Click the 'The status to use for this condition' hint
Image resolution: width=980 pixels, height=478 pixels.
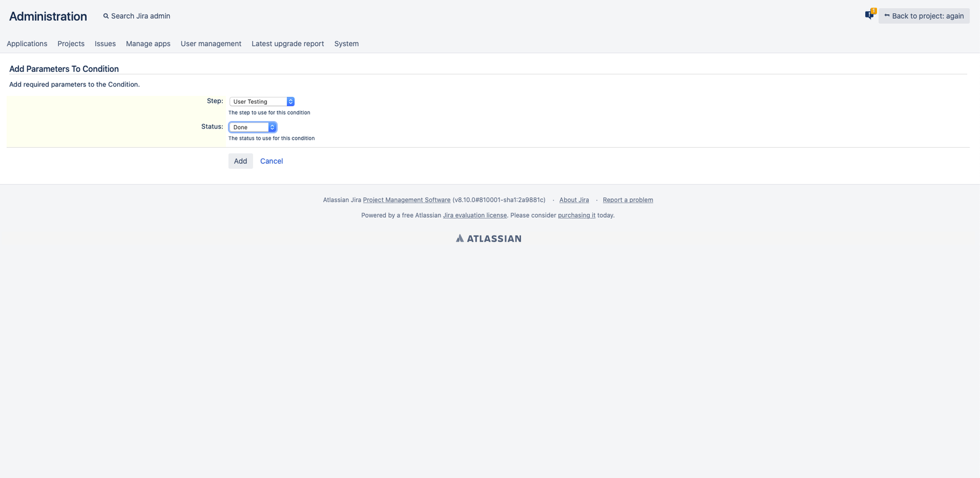coord(271,138)
